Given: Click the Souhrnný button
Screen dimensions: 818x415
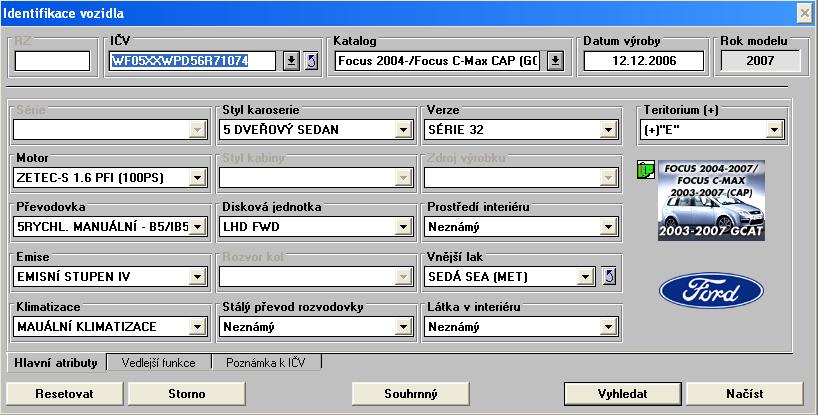Looking at the screenshot, I should (410, 393).
